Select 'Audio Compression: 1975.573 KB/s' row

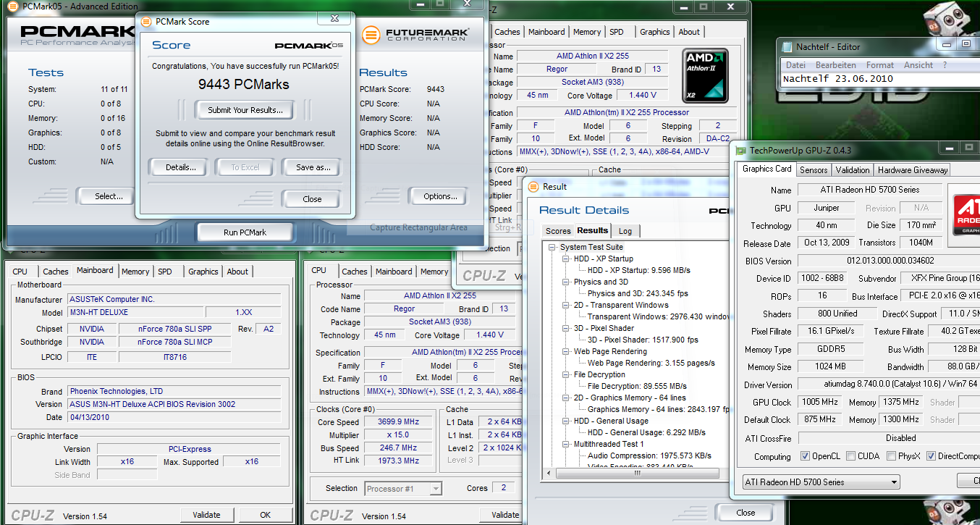tap(650, 455)
